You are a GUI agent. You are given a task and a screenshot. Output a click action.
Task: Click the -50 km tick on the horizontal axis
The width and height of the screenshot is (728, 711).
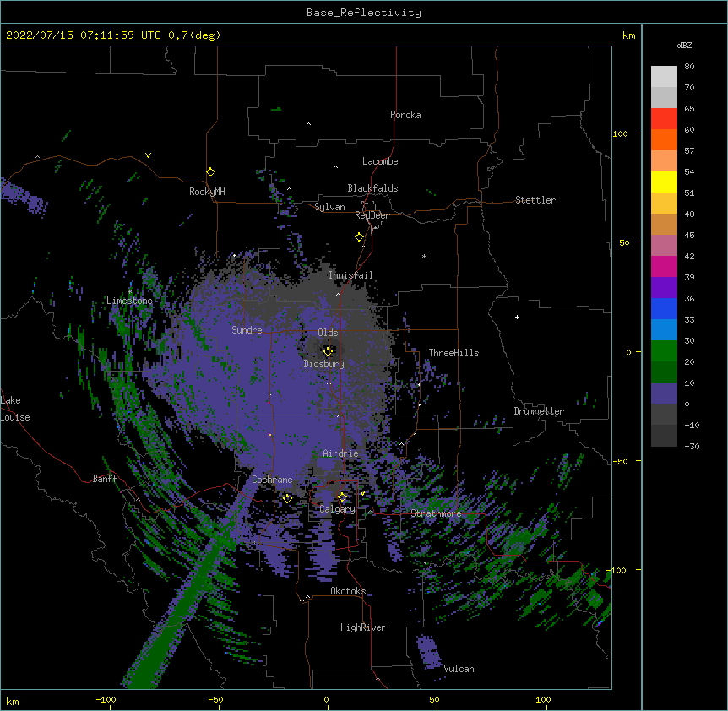point(215,700)
